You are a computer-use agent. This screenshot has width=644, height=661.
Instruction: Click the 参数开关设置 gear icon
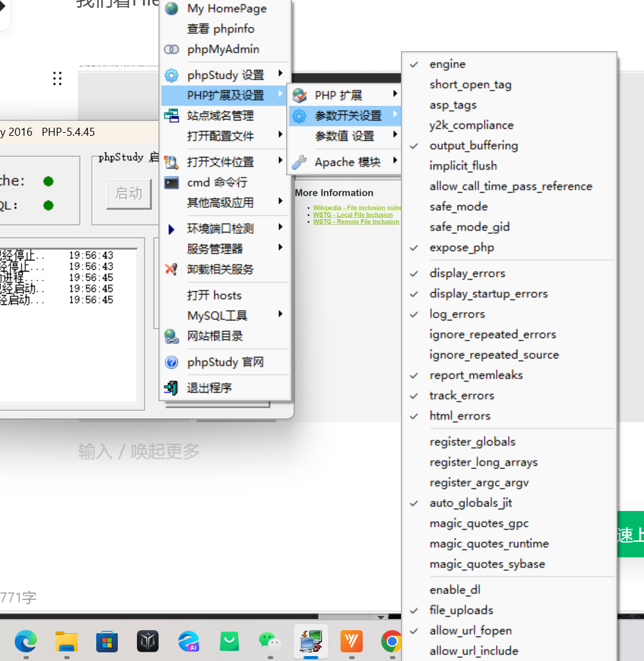tap(299, 115)
